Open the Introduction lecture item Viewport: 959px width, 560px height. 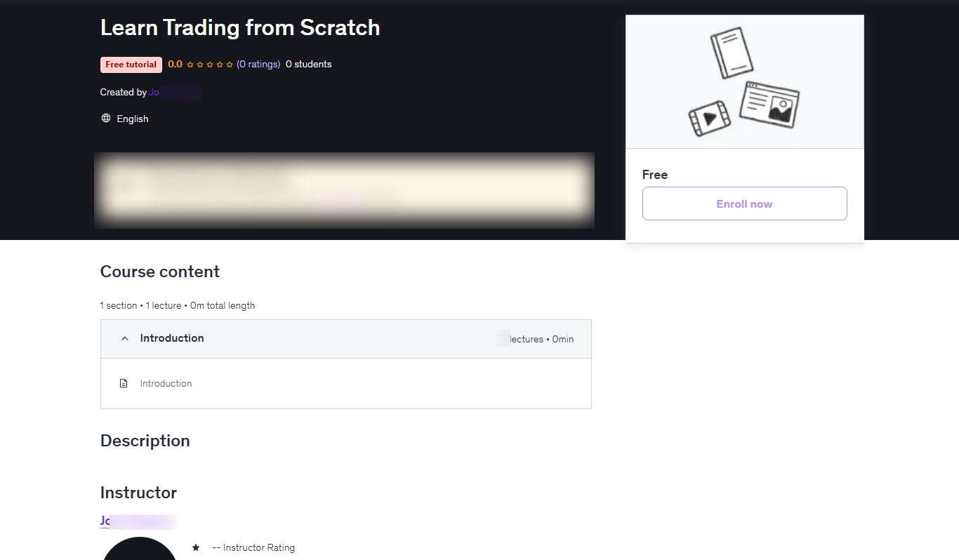pyautogui.click(x=346, y=383)
